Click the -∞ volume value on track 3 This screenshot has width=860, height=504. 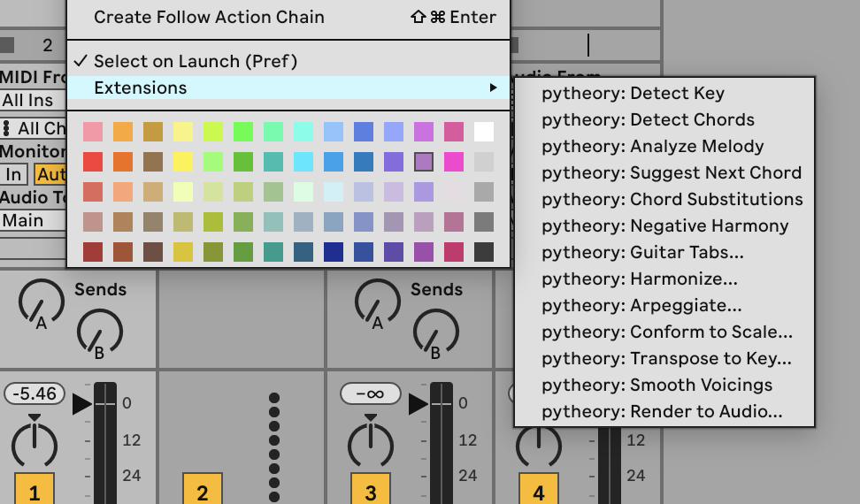[x=370, y=393]
